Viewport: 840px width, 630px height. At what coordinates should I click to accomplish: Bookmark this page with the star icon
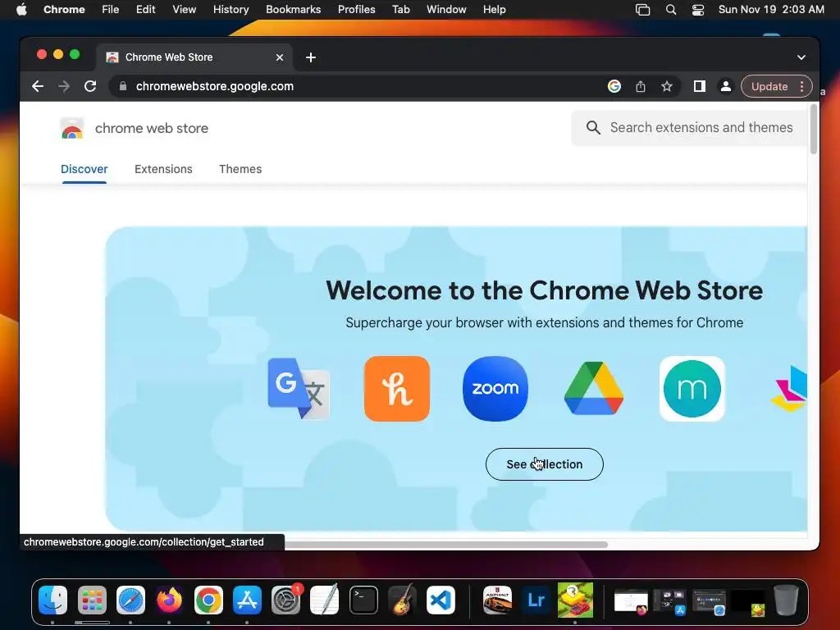tap(666, 86)
